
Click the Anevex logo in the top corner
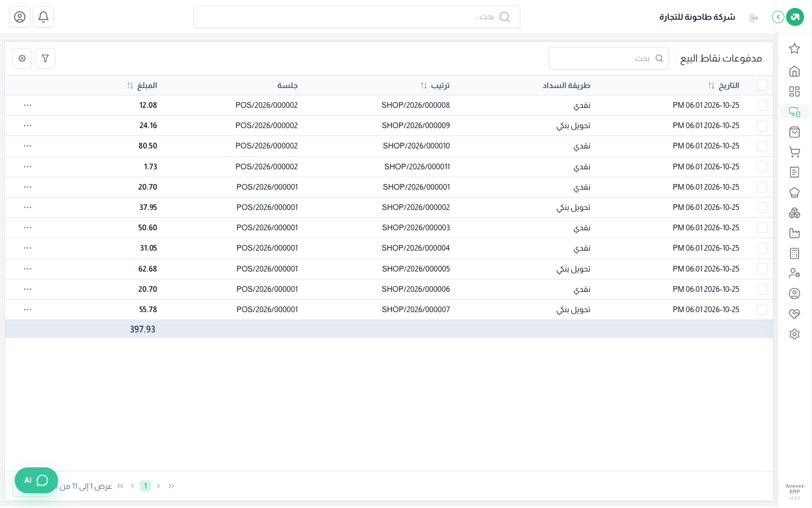(795, 17)
